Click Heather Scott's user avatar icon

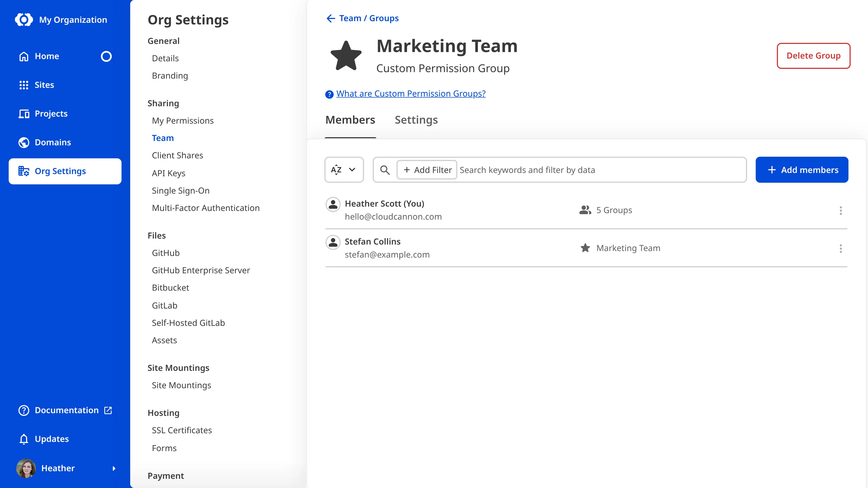point(333,204)
